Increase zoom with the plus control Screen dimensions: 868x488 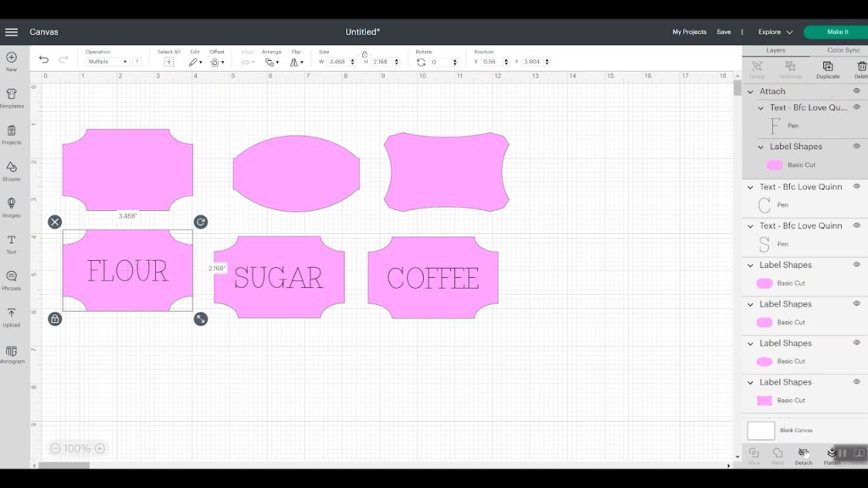point(101,448)
